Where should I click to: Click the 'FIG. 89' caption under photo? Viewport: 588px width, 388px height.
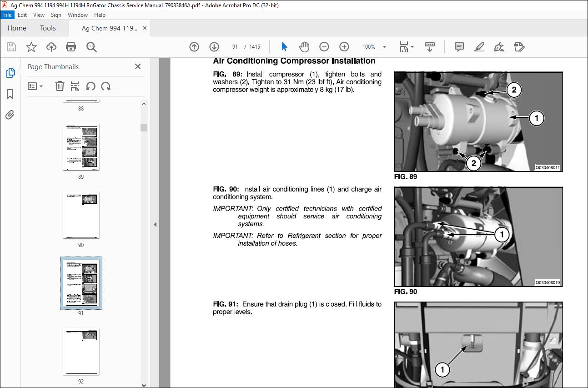[x=406, y=176]
